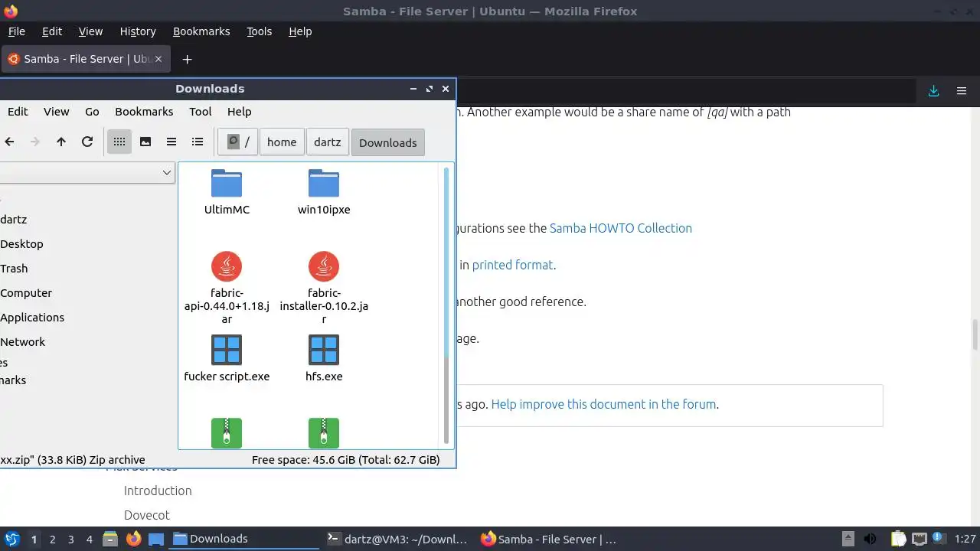Click Introduction in the page navigation

[x=158, y=491]
